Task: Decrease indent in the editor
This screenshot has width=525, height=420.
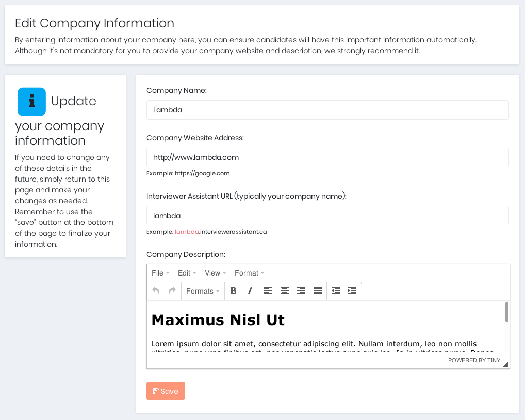Action: [336, 291]
